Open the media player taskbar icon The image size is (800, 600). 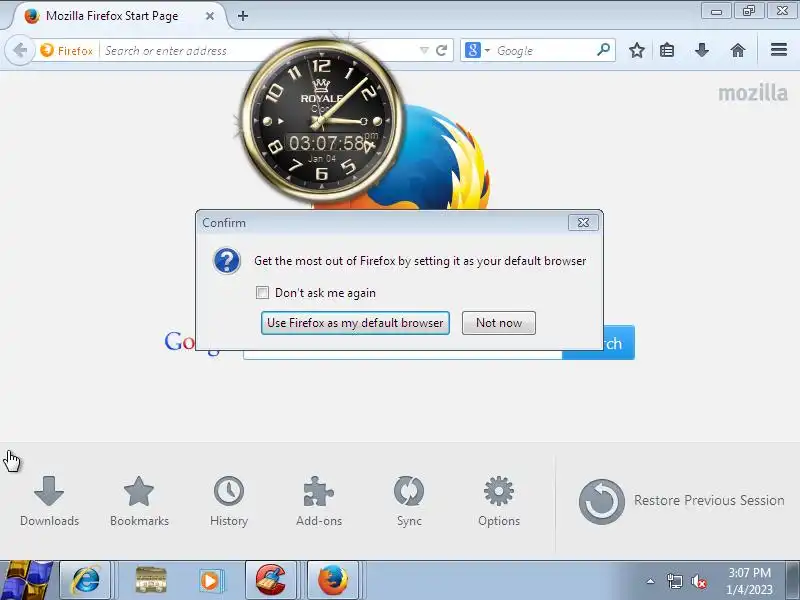210,581
